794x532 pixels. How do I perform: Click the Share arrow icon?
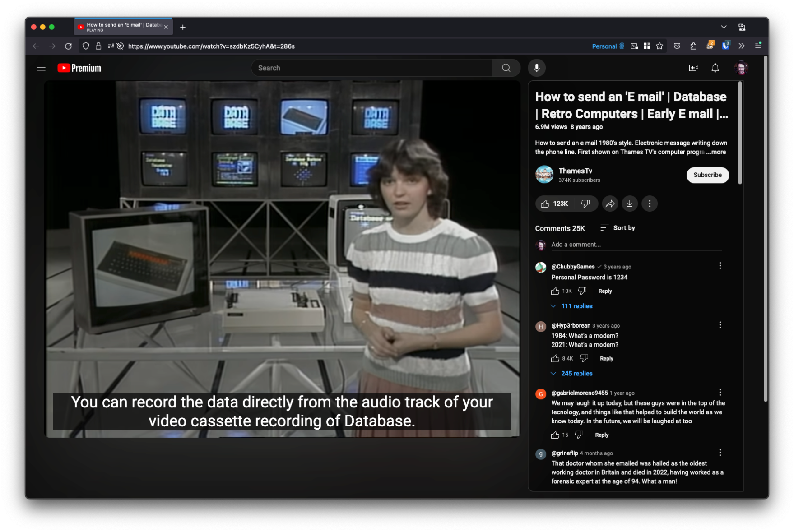(x=610, y=204)
